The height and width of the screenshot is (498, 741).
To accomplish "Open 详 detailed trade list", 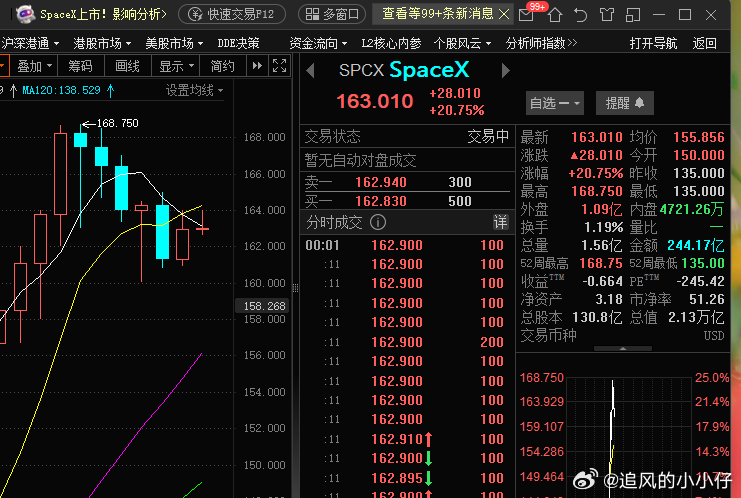I will pos(500,222).
